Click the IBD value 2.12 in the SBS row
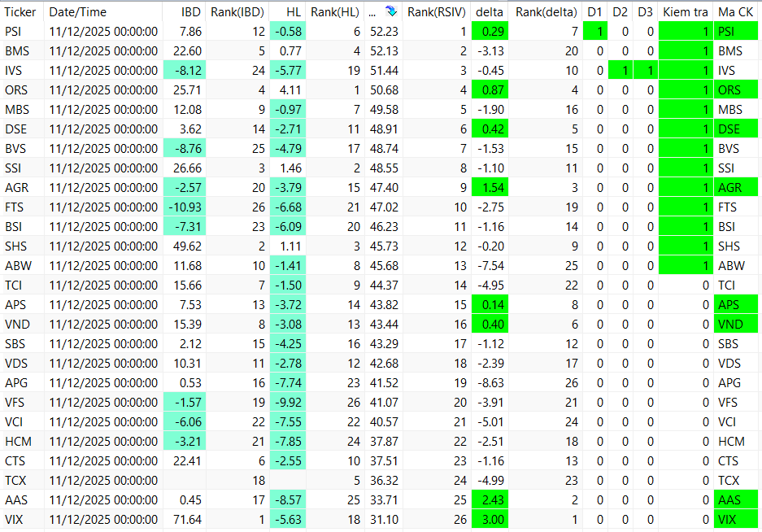762x532 pixels. pyautogui.click(x=190, y=344)
